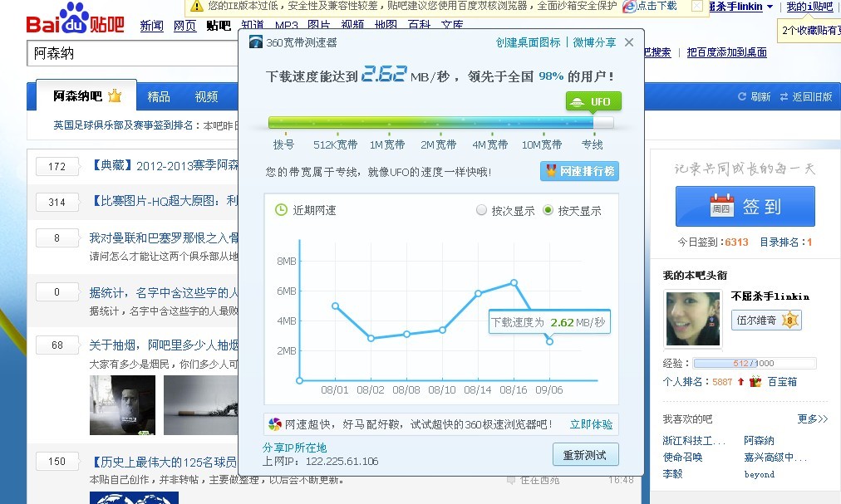Viewport: 841px width, 504px height.
Task: Open 使命召唤 liked bar link
Action: click(x=682, y=458)
